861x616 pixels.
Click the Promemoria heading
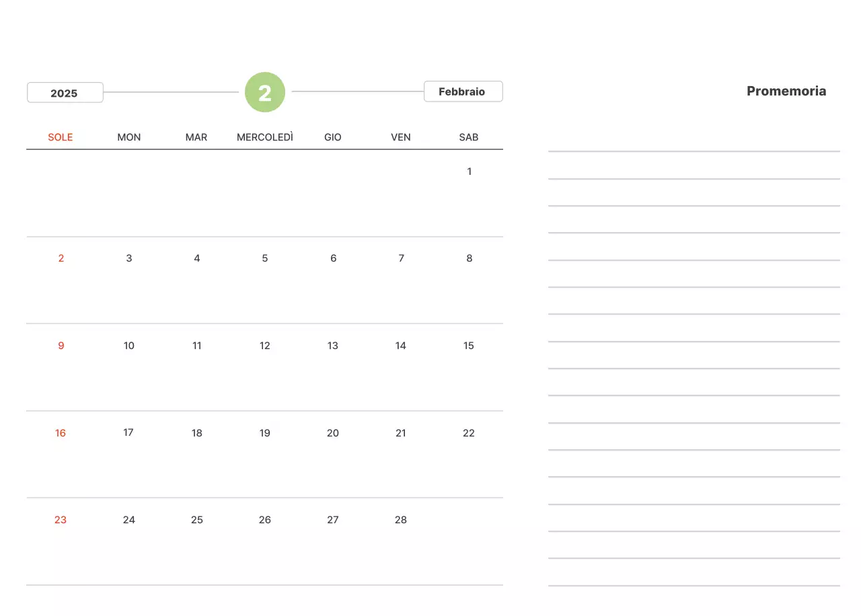786,91
